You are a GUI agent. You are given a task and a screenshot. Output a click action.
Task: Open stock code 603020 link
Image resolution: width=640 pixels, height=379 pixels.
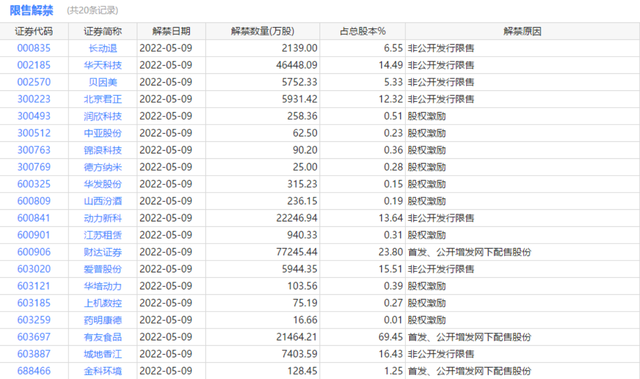tap(34, 269)
